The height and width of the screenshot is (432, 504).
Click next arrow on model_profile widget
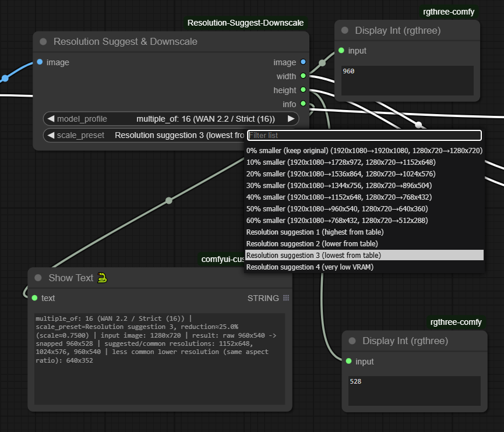(291, 119)
